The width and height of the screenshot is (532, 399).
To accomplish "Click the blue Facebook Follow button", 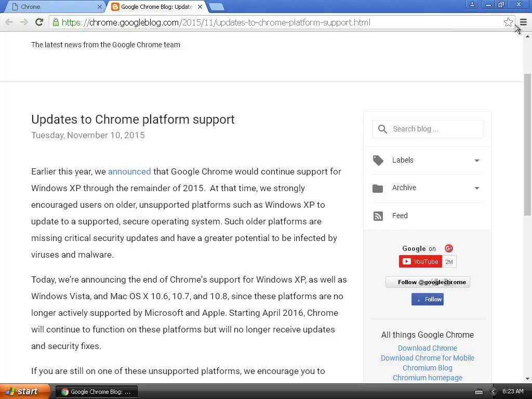I will coord(428,299).
